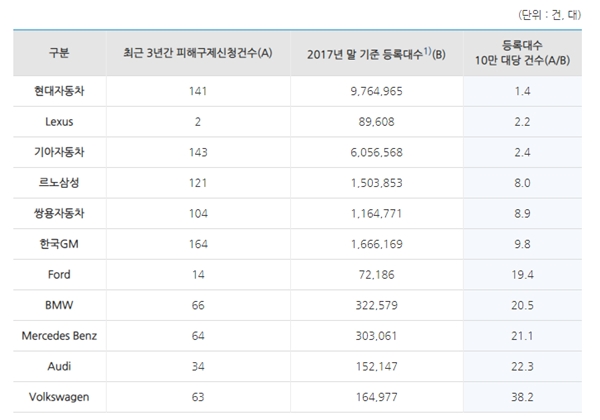Select the 르노삼성 row label

tap(59, 183)
